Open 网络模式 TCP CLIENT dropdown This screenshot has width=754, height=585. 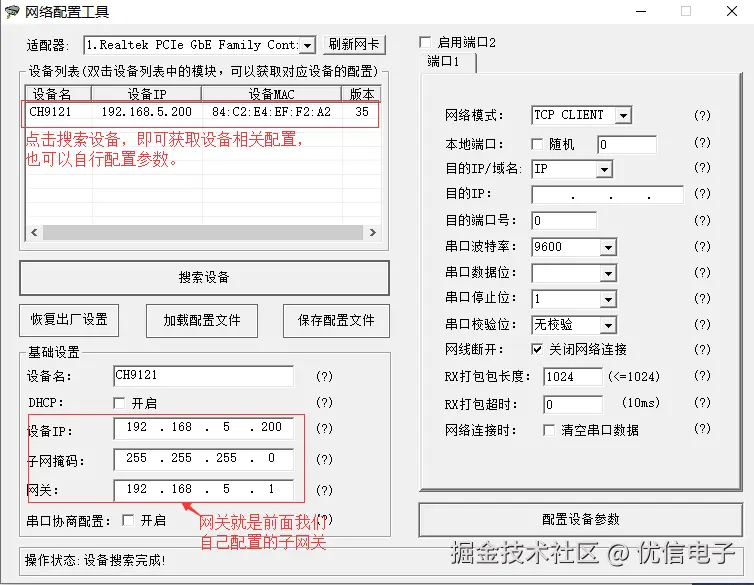coord(624,115)
